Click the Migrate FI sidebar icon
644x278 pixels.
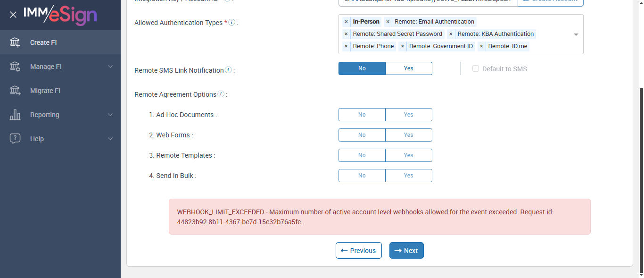point(15,91)
